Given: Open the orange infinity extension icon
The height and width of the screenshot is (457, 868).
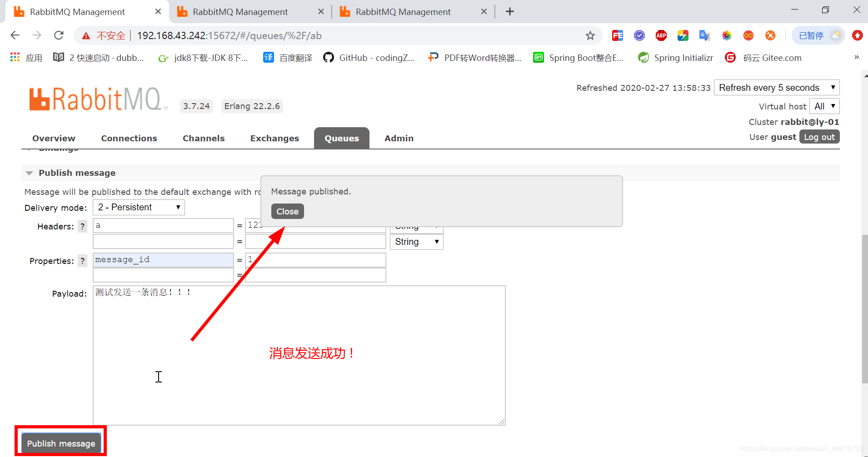Looking at the screenshot, I should [x=748, y=35].
